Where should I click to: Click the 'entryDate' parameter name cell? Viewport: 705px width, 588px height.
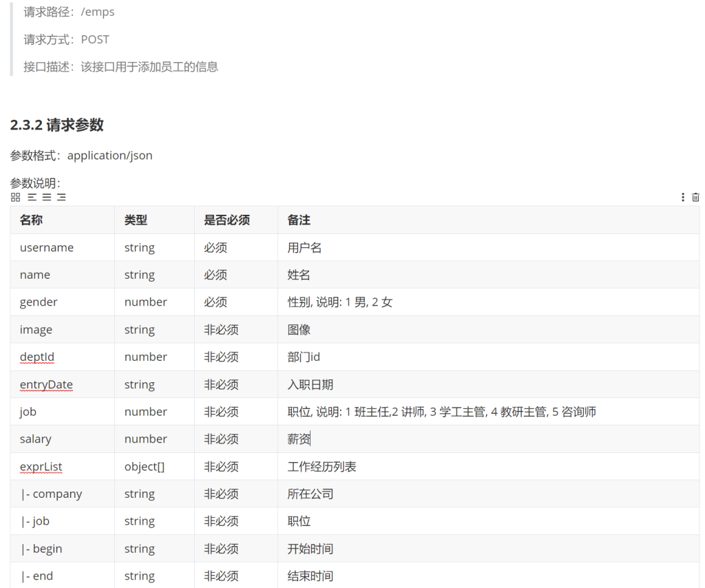click(x=46, y=384)
